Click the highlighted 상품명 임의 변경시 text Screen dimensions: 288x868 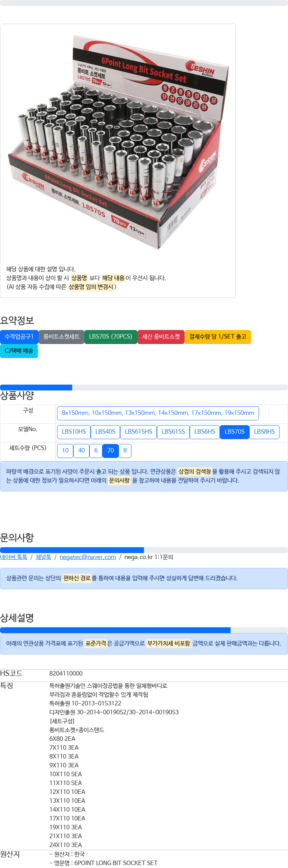pos(91,287)
